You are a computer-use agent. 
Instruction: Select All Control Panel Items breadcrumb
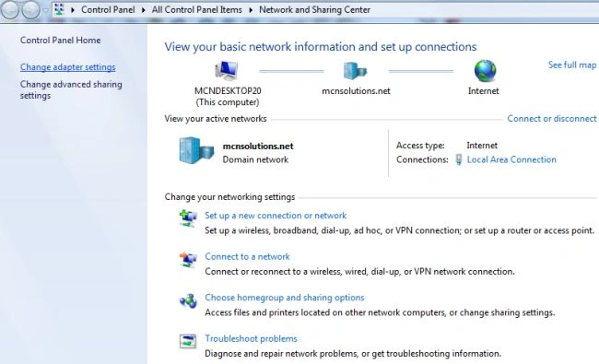(x=196, y=9)
